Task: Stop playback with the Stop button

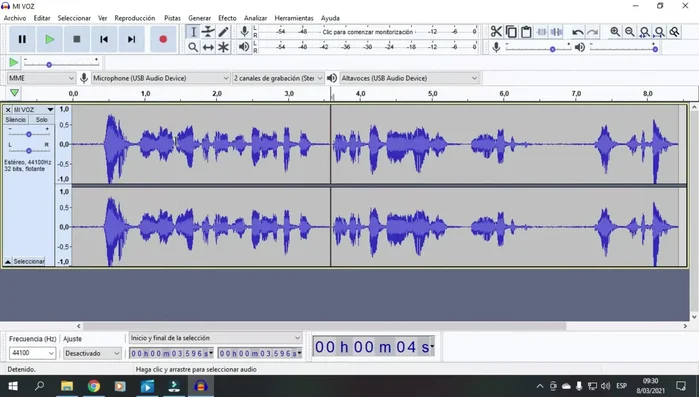Action: point(77,39)
